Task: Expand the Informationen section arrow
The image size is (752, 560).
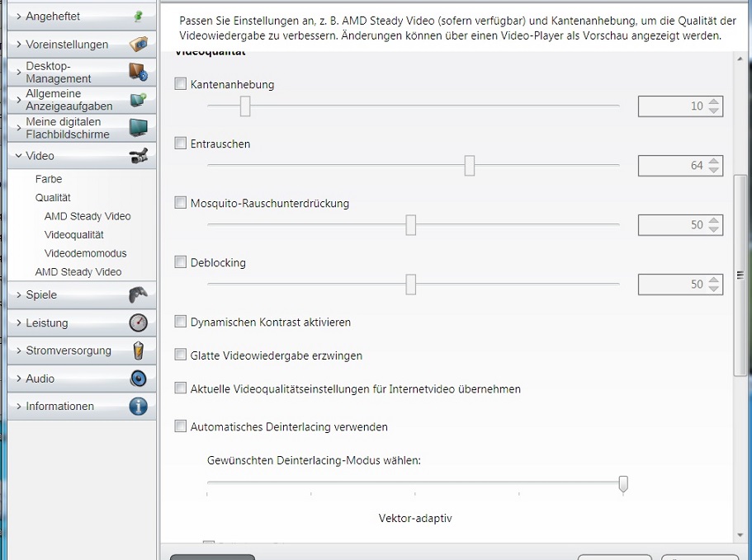Action: pyautogui.click(x=19, y=407)
